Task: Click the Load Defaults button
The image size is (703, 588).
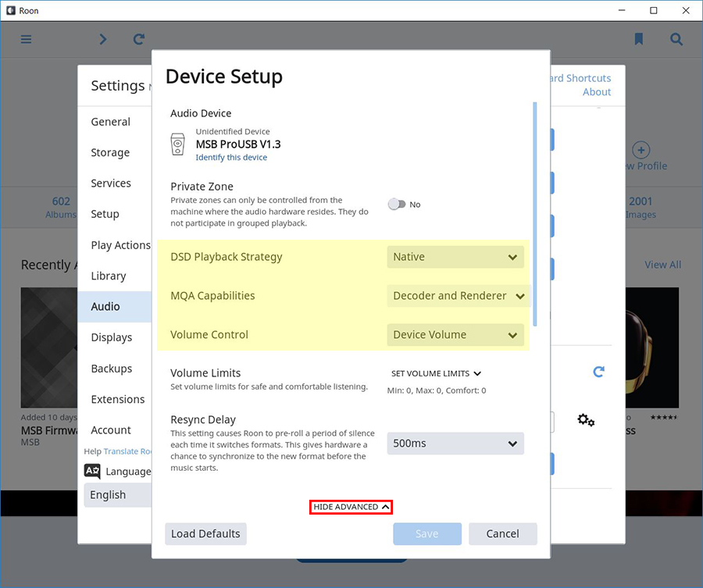Action: click(205, 534)
